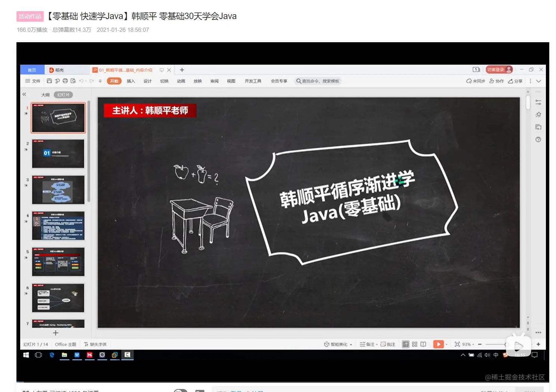Click the sidebar three-dots more icon
This screenshot has height=392, width=556.
[x=538, y=332]
